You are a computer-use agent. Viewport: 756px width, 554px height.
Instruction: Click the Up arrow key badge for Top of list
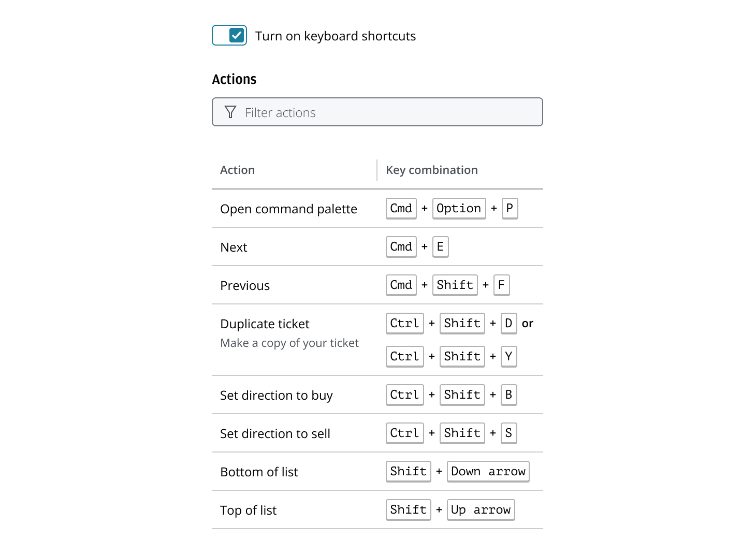pyautogui.click(x=481, y=509)
